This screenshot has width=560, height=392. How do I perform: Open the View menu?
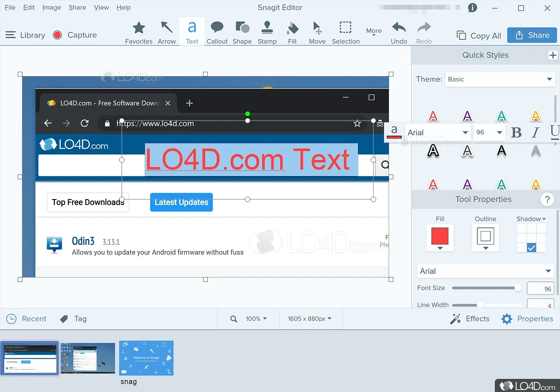coord(101,7)
